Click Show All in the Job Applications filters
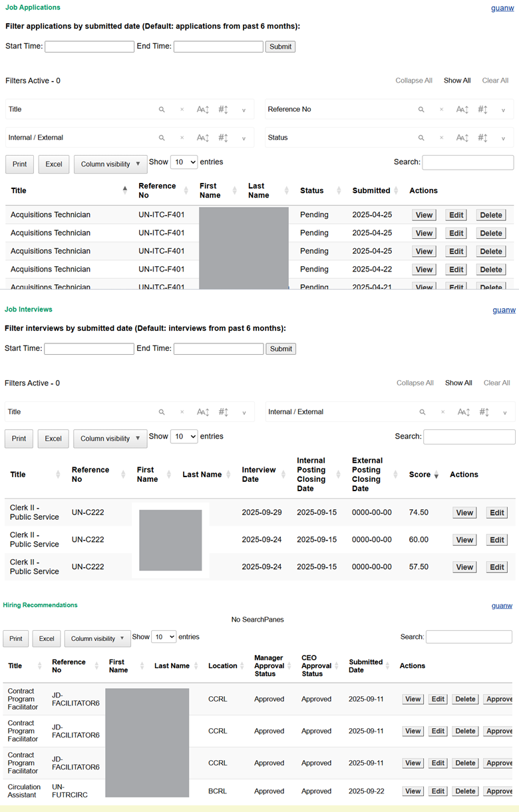This screenshot has height=812, width=519. [457, 81]
